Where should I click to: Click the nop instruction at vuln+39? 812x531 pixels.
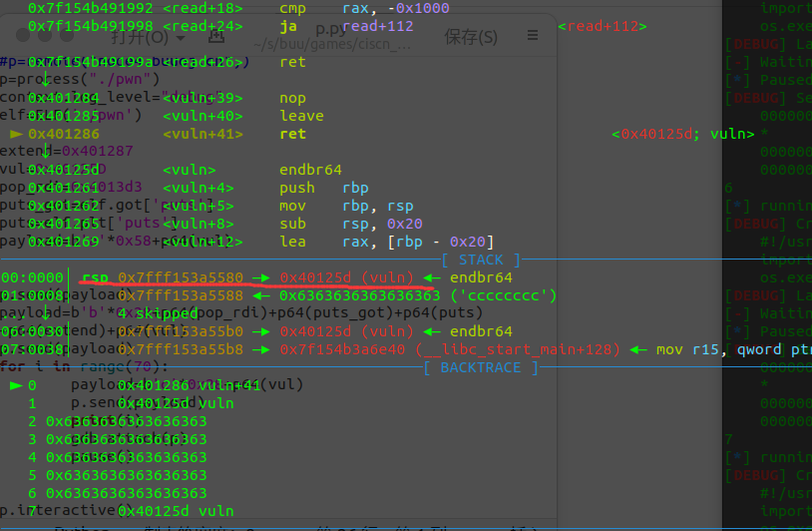point(292,98)
